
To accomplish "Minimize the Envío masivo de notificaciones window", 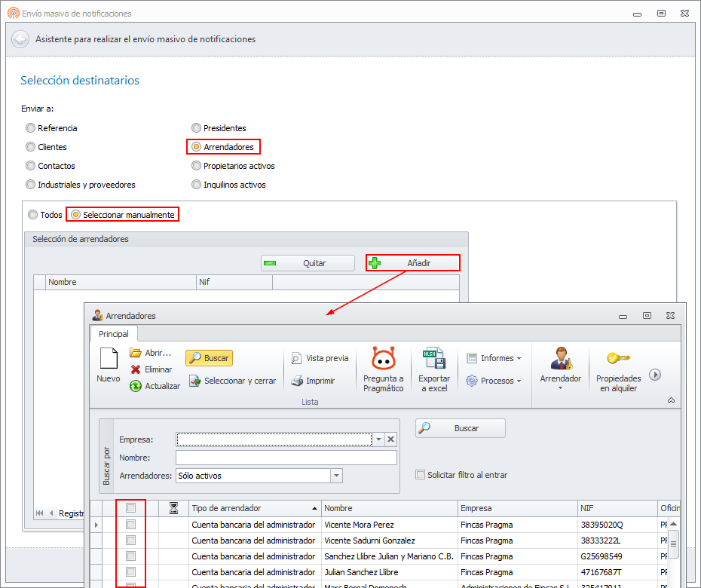I will [637, 14].
